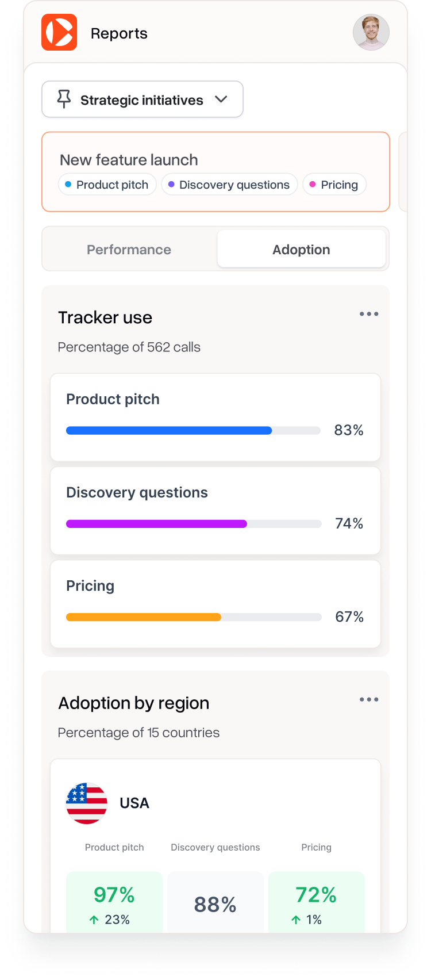Screen dimensions: 431x980
Task: Open Tracker use three-dot options menu
Action: click(x=369, y=314)
